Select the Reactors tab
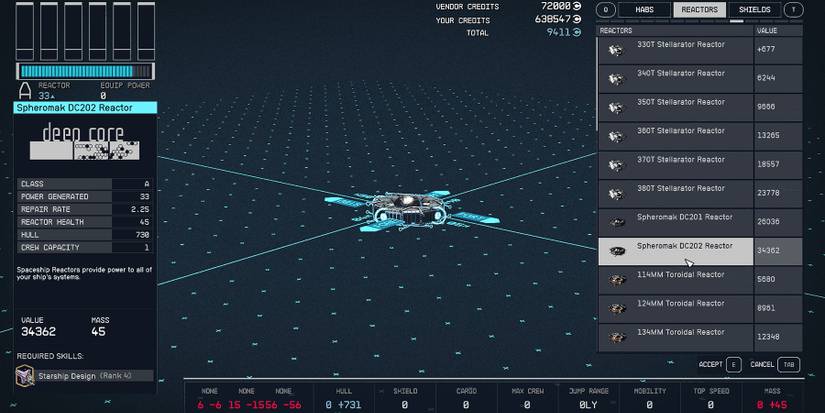 pos(699,9)
